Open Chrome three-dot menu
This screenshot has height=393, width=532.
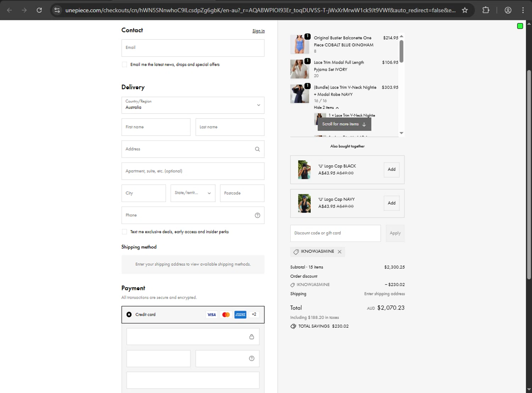[523, 10]
